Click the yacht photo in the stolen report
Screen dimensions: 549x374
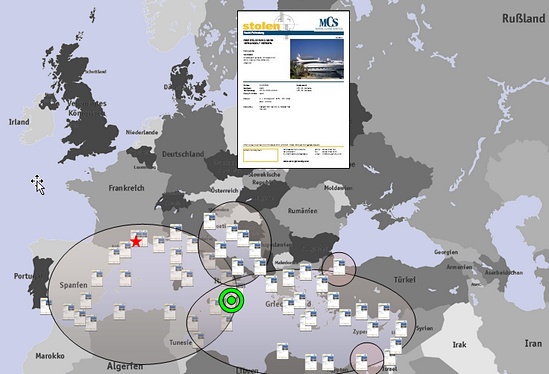317,59
